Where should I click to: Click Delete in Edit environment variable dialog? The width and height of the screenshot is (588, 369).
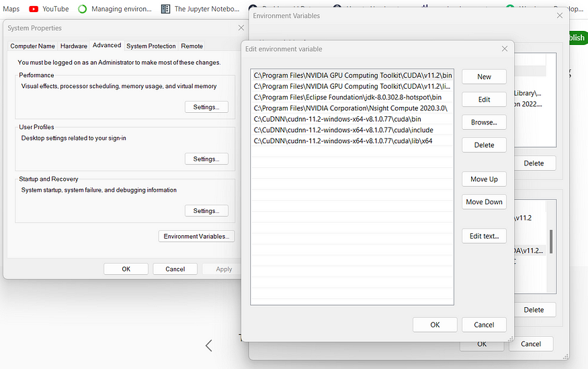tap(484, 145)
